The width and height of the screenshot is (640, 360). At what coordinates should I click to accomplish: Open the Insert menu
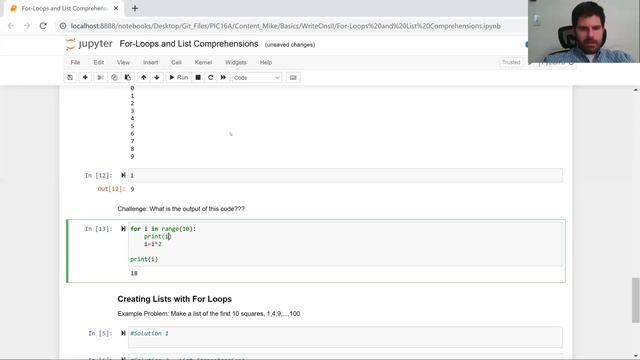pyautogui.click(x=151, y=62)
